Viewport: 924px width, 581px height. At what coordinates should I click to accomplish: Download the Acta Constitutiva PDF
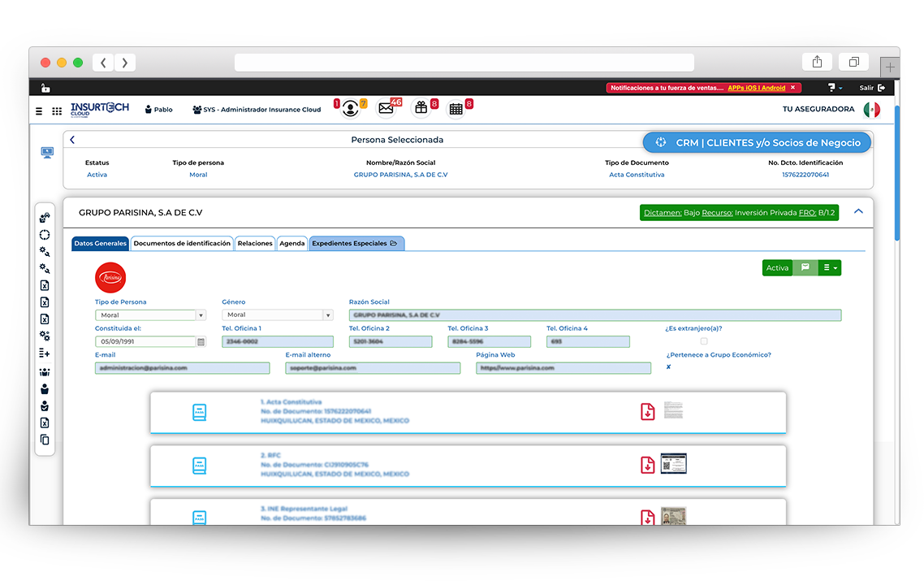tap(648, 411)
